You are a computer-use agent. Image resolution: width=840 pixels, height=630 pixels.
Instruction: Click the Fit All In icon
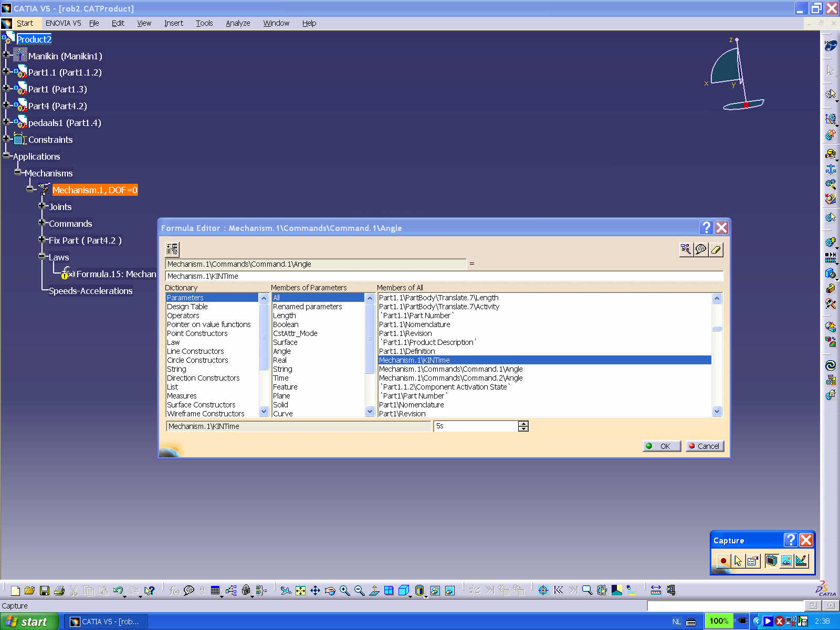pos(300,591)
